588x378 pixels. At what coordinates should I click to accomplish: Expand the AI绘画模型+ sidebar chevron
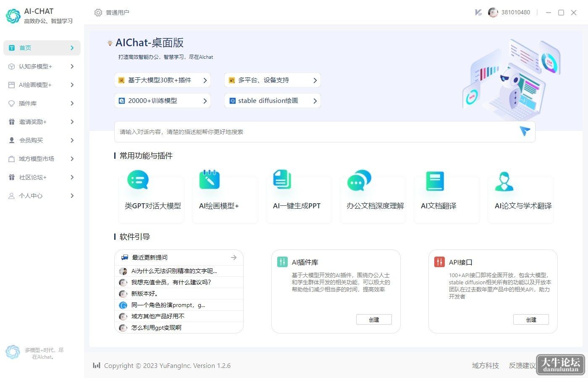tap(72, 85)
